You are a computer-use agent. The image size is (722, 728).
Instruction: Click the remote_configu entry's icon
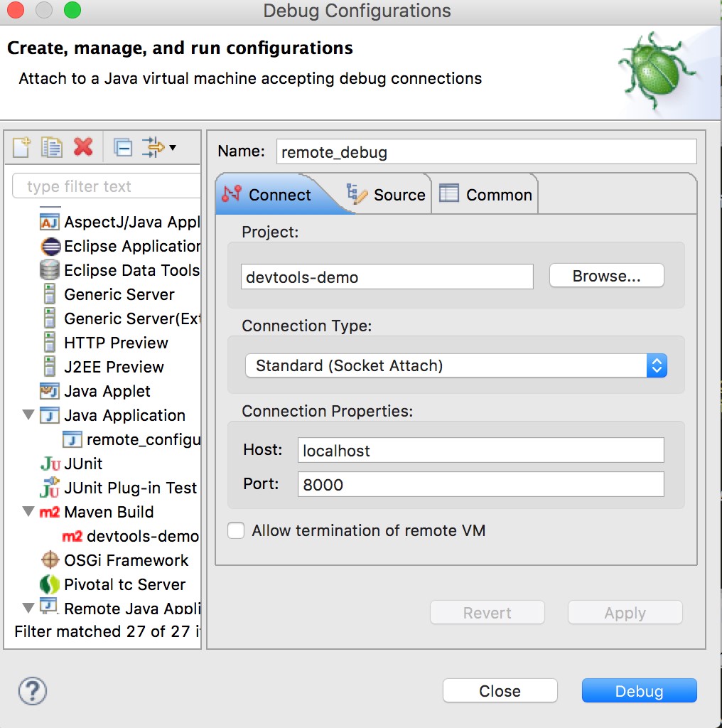click(x=72, y=439)
